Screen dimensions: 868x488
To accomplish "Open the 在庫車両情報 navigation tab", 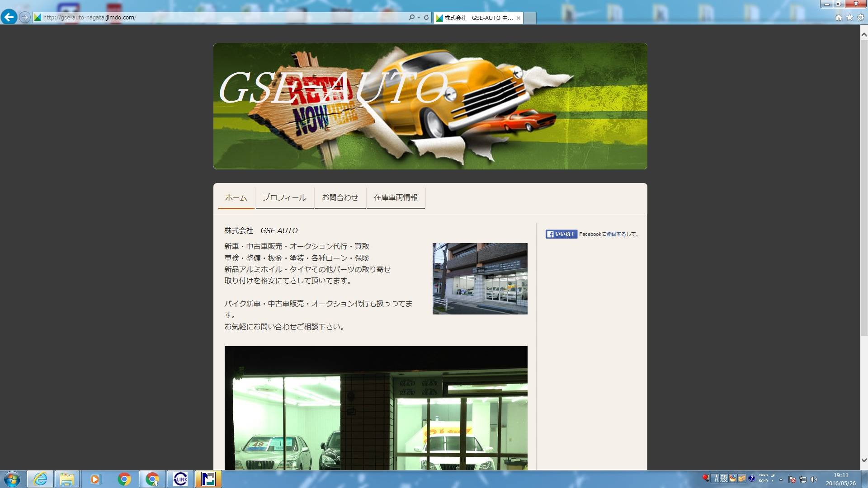I will pos(396,198).
